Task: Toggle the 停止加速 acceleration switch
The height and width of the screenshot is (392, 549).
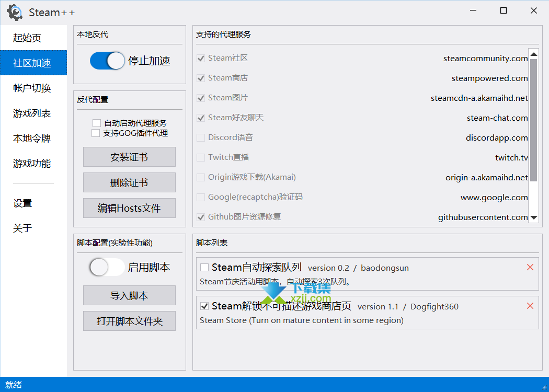Action: tap(108, 61)
